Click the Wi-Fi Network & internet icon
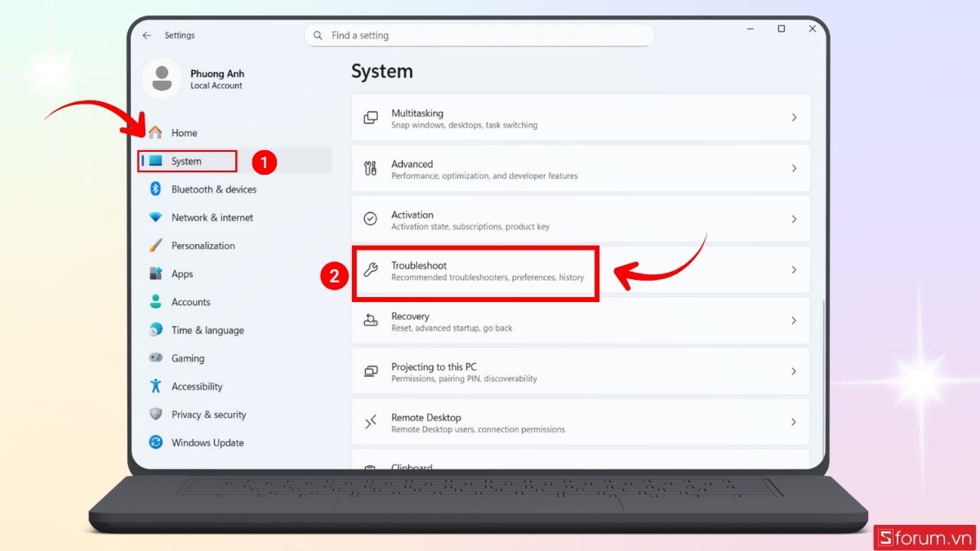 click(155, 217)
